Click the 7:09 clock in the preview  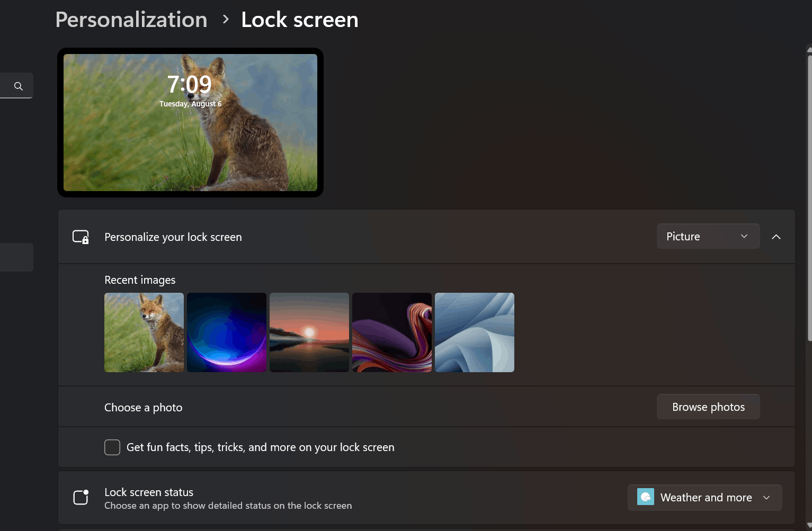[x=190, y=84]
